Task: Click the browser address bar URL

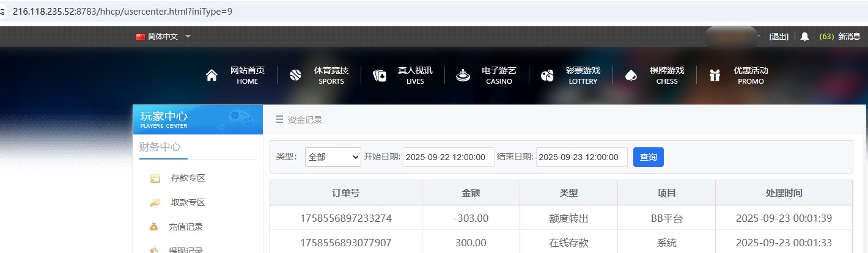Action: pos(122,11)
